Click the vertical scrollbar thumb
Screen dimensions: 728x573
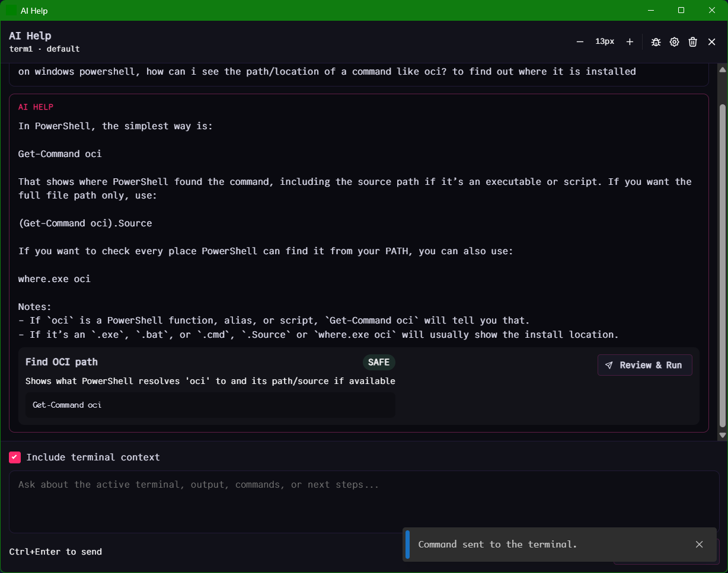[722, 265]
